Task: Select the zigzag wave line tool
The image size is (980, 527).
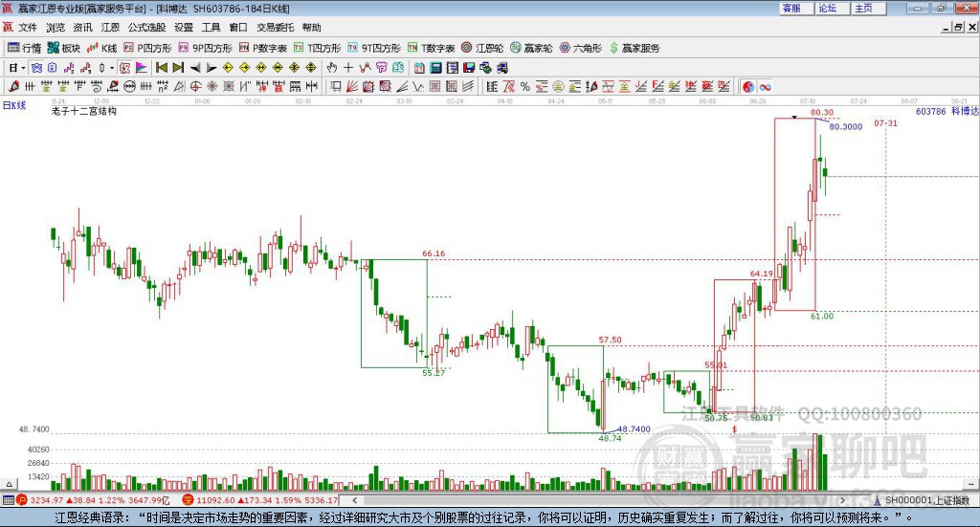Action: tap(418, 87)
